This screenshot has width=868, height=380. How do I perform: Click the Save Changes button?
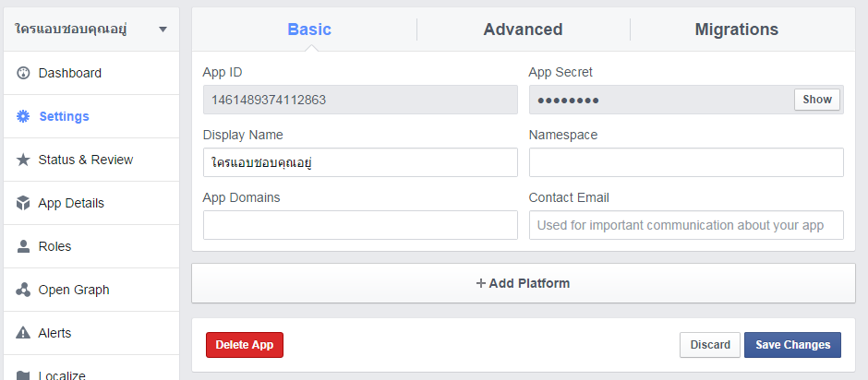pyautogui.click(x=792, y=345)
